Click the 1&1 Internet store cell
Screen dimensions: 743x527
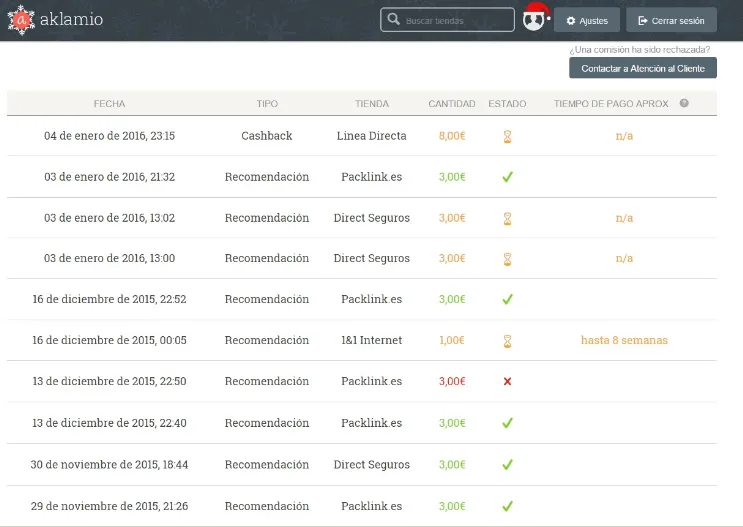(372, 340)
